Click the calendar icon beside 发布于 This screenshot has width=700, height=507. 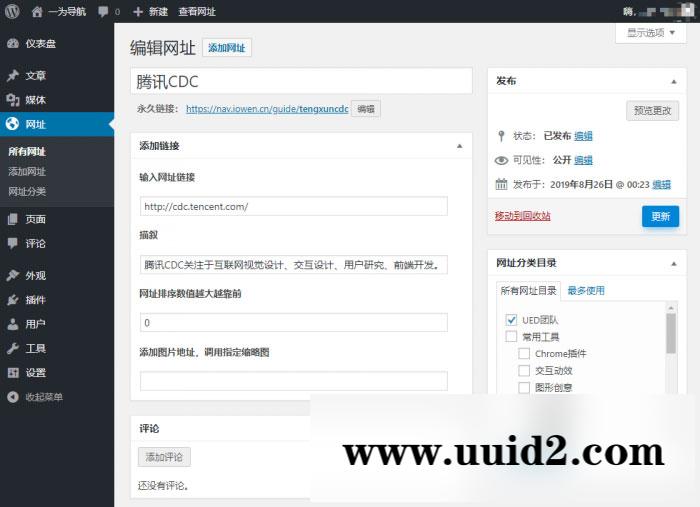pyautogui.click(x=501, y=184)
